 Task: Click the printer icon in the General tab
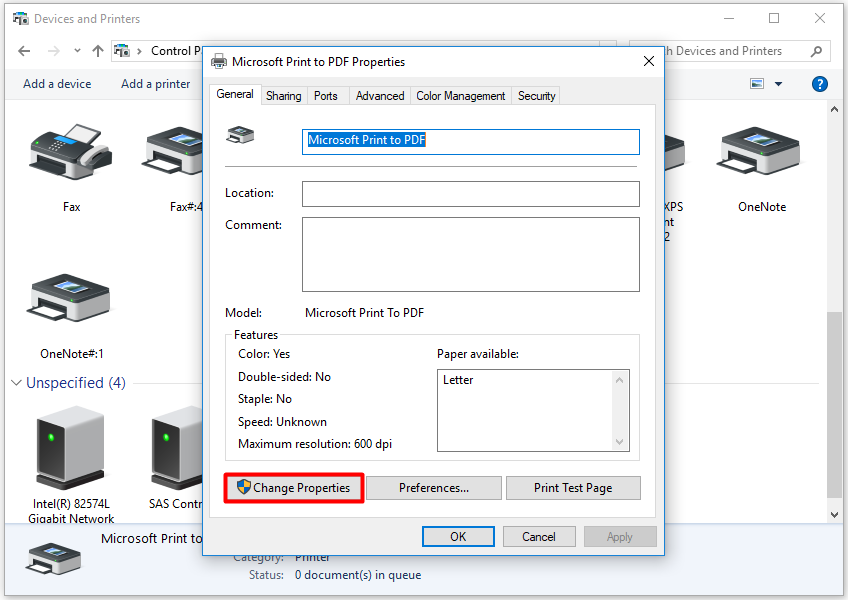point(240,135)
